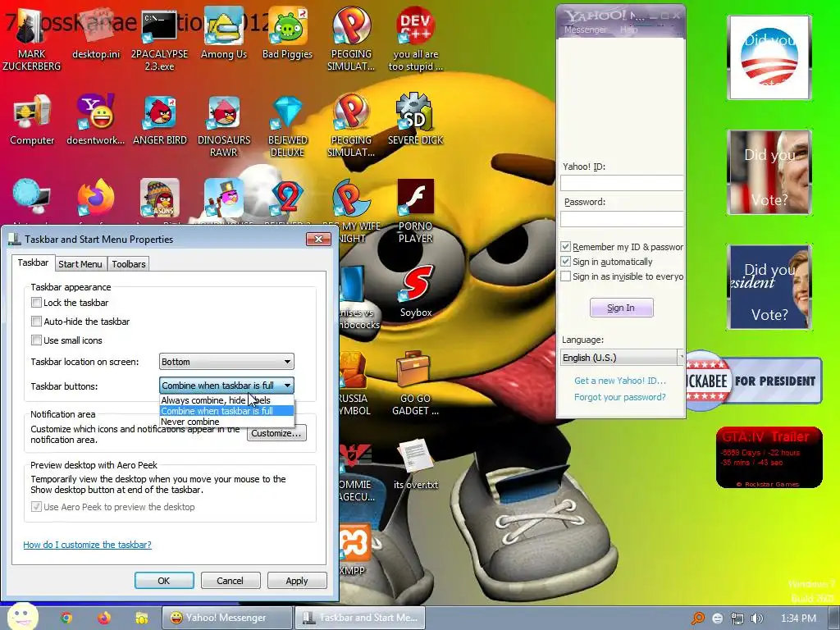Click the 1:34 PM taskbar clock

point(798,619)
